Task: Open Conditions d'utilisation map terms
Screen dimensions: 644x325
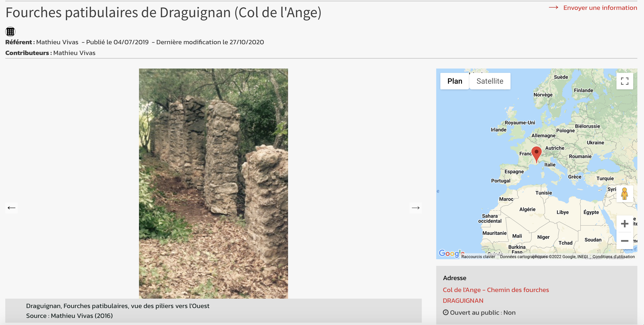Action: click(613, 256)
